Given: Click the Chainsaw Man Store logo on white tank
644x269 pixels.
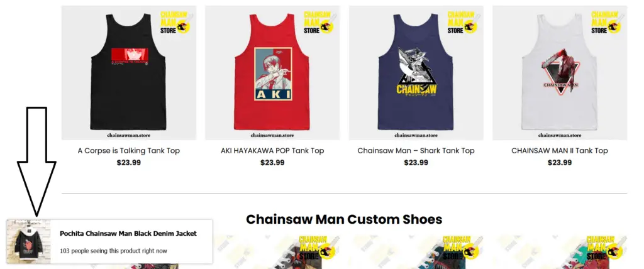Looking at the screenshot, I should coord(607,22).
